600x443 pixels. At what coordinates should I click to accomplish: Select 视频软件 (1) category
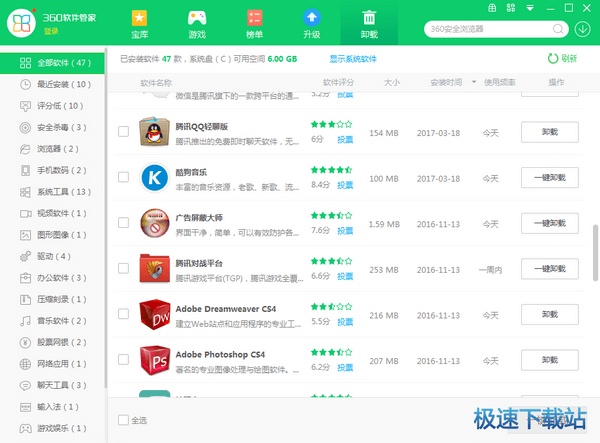coord(52,213)
